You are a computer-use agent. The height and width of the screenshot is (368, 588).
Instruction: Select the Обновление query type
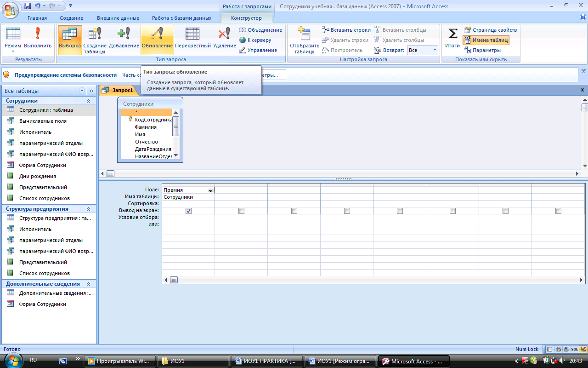[157, 39]
